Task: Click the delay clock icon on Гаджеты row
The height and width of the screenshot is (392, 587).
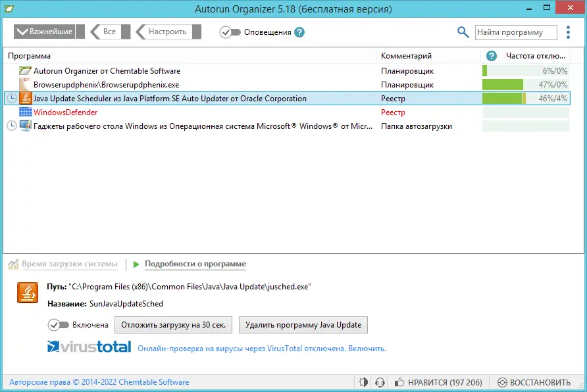Action: (12, 126)
